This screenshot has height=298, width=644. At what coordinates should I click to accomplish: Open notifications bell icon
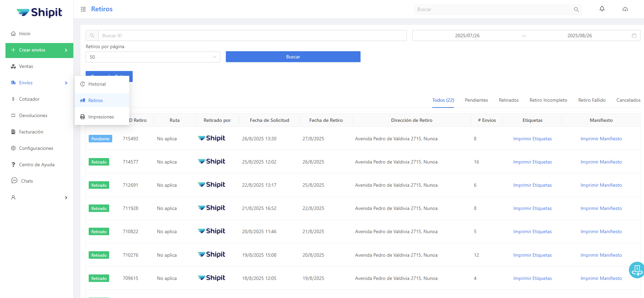tap(602, 9)
